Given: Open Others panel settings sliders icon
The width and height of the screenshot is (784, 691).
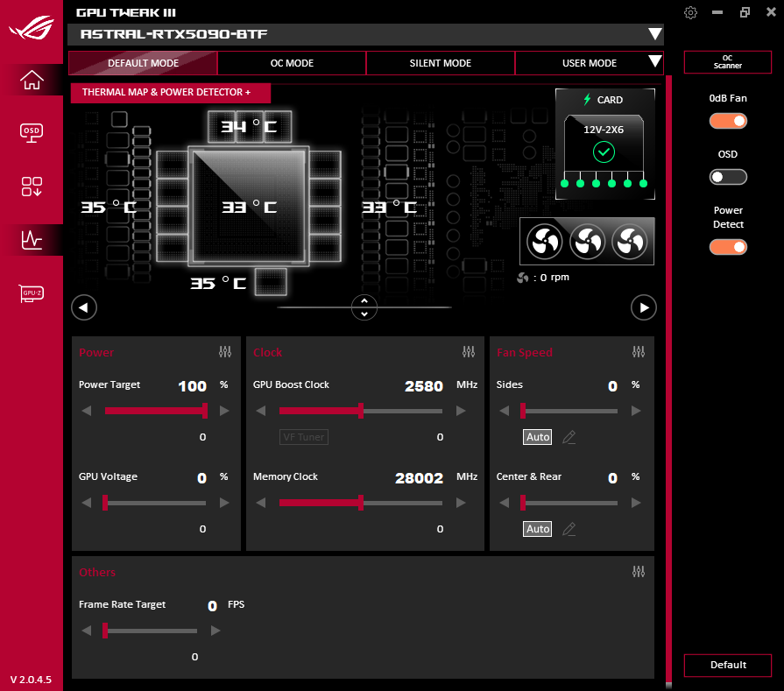Looking at the screenshot, I should 639,572.
